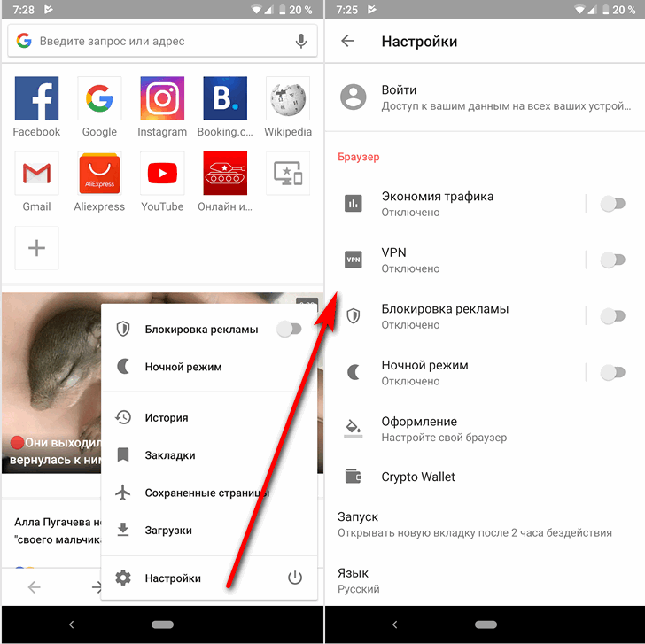Open the Запуск startup option
Screen dimensions: 645x644
[485, 524]
